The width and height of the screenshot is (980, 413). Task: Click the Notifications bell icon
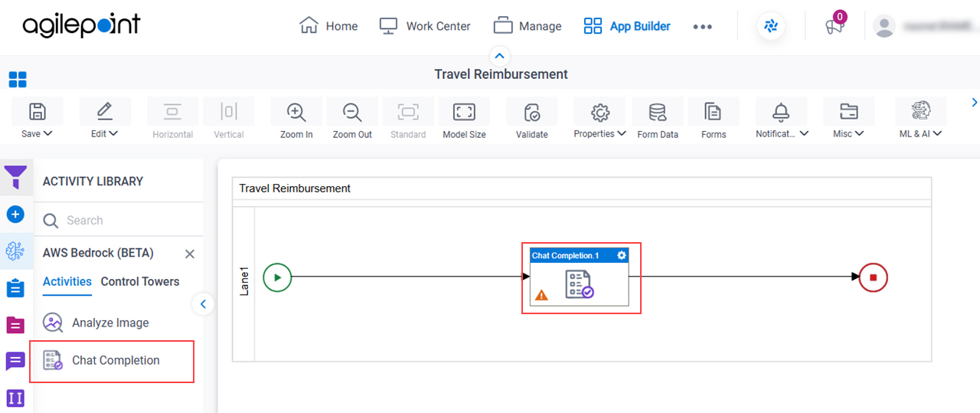point(781,113)
